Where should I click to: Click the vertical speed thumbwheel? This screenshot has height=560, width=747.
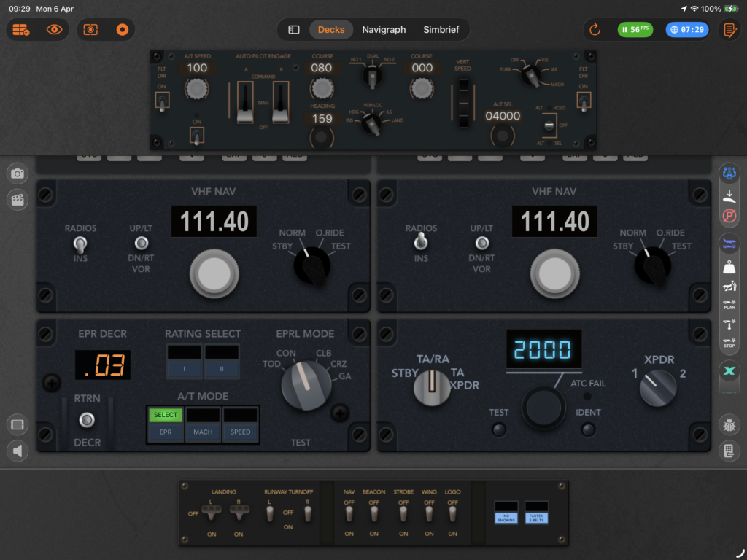tap(462, 104)
